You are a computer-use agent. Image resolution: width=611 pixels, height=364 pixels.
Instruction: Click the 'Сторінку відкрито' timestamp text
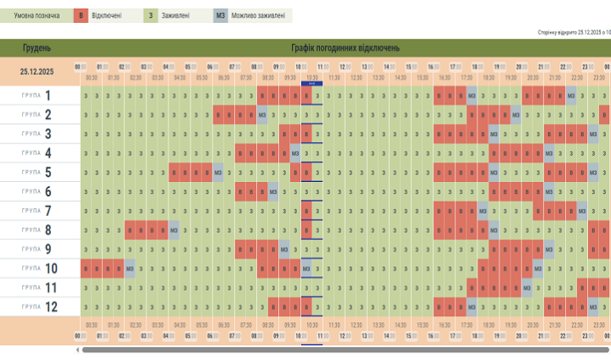[574, 31]
